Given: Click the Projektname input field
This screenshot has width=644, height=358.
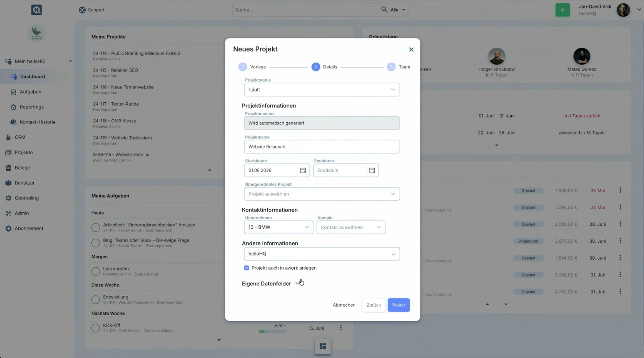Looking at the screenshot, I should pyautogui.click(x=322, y=147).
